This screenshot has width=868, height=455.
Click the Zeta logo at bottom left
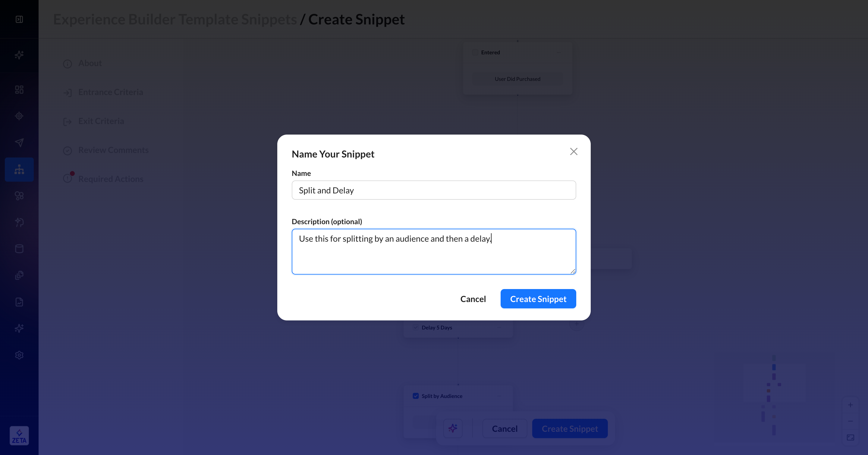[19, 436]
